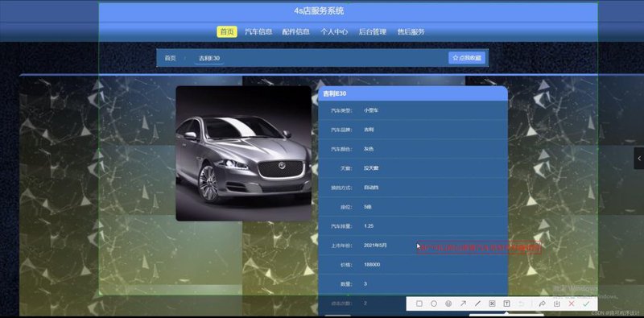Open the 个人中心 navigation tab
This screenshot has width=644, height=318.
tap(334, 31)
